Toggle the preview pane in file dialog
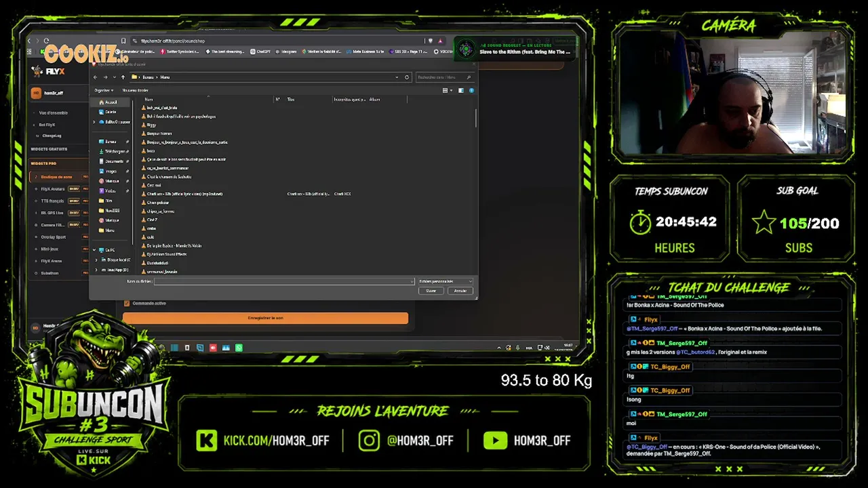The height and width of the screenshot is (488, 868). coord(461,90)
